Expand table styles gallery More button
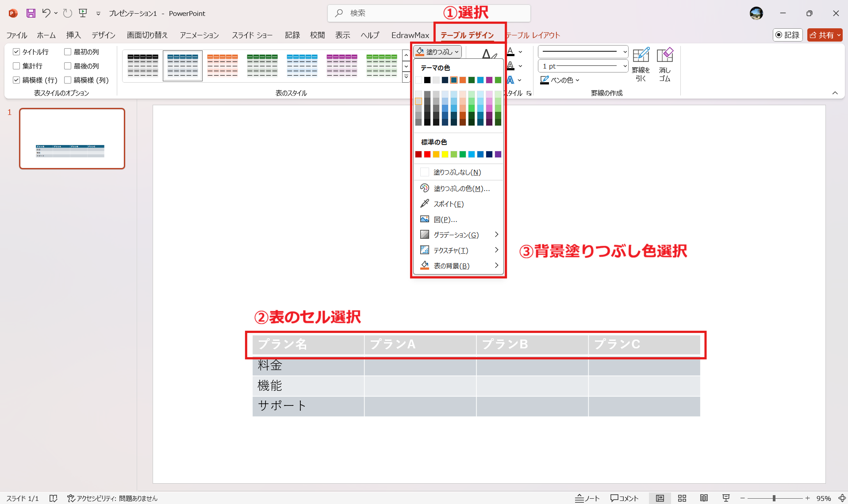The height and width of the screenshot is (504, 848). pos(406,77)
